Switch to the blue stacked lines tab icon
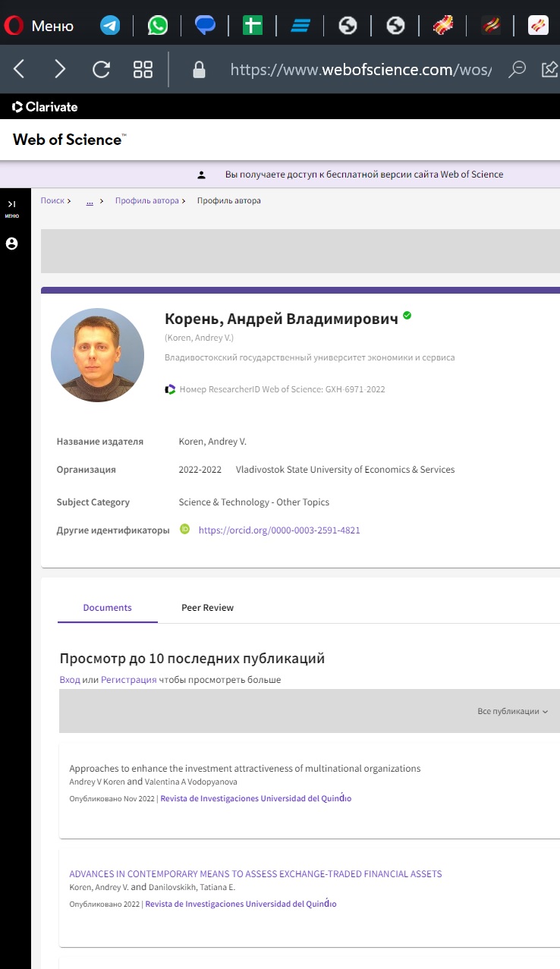This screenshot has width=560, height=969. coord(300,26)
